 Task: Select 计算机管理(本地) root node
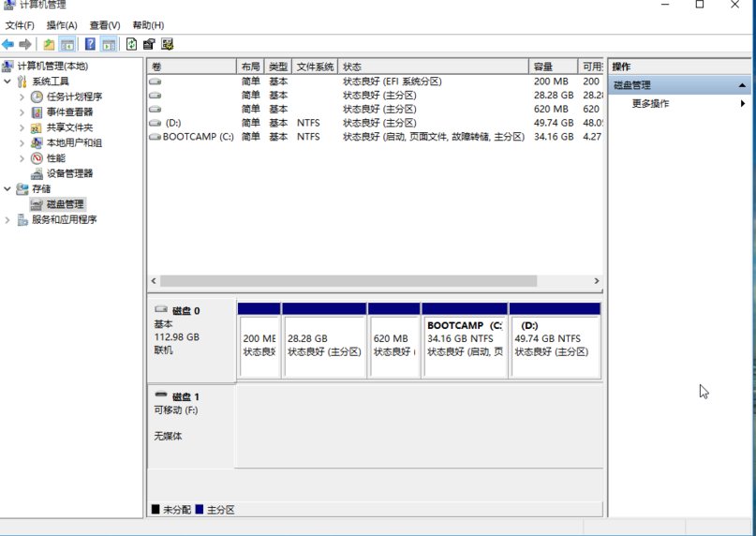click(53, 67)
